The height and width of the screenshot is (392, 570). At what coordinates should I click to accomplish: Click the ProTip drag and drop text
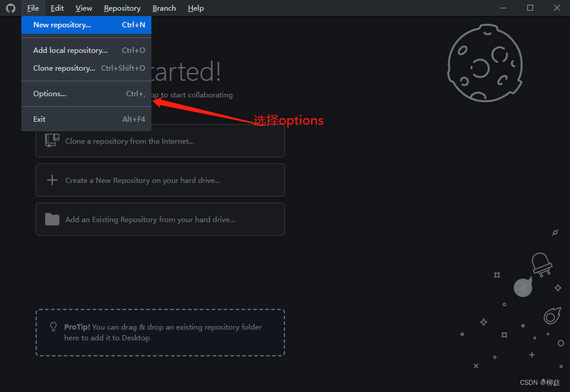163,333
